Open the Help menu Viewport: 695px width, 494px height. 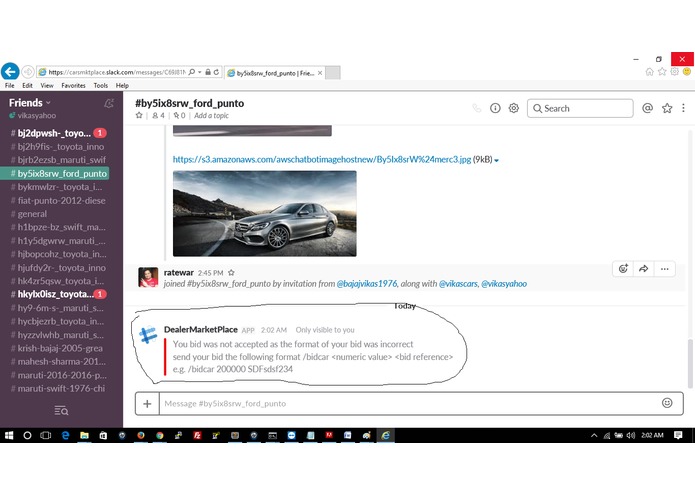(x=122, y=86)
